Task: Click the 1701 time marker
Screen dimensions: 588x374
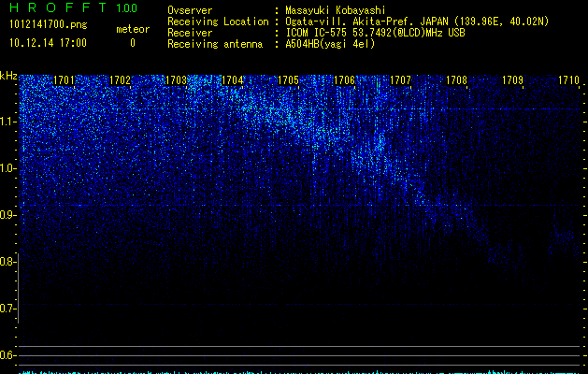Action: (64, 80)
